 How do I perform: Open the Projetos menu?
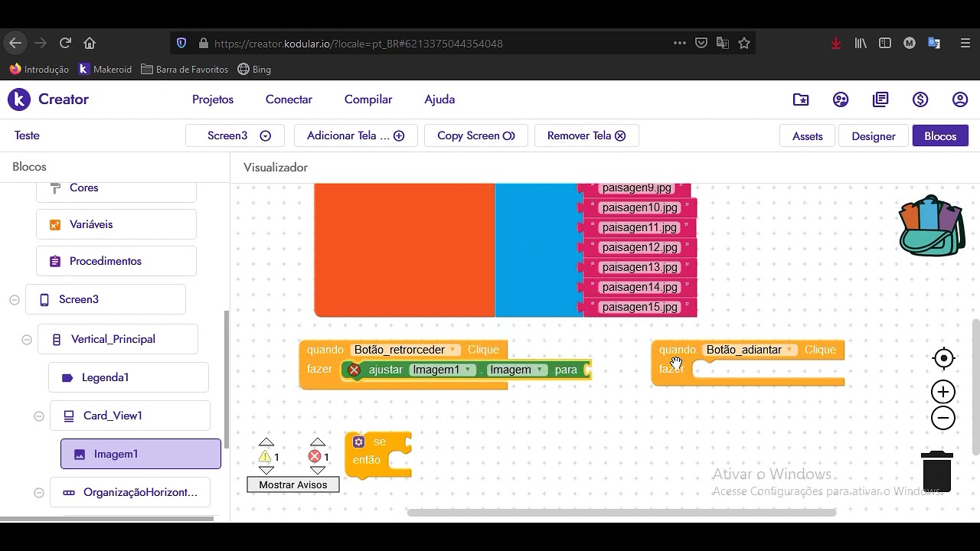213,99
